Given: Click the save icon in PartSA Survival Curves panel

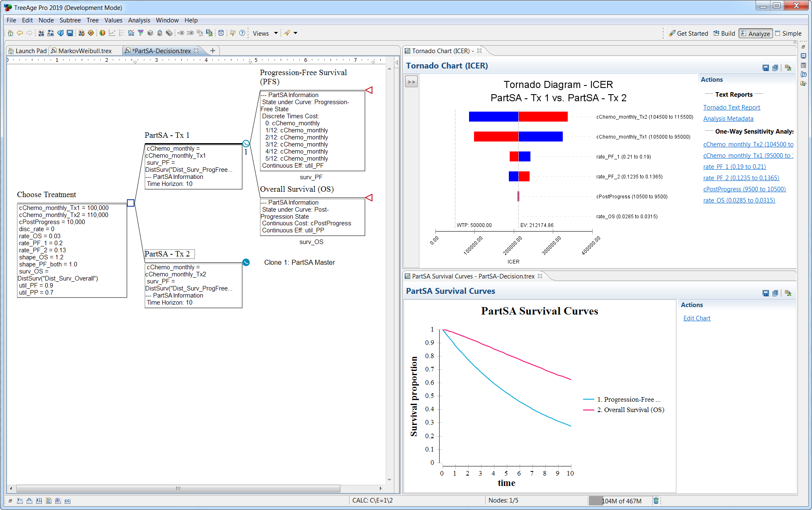Looking at the screenshot, I should [766, 293].
